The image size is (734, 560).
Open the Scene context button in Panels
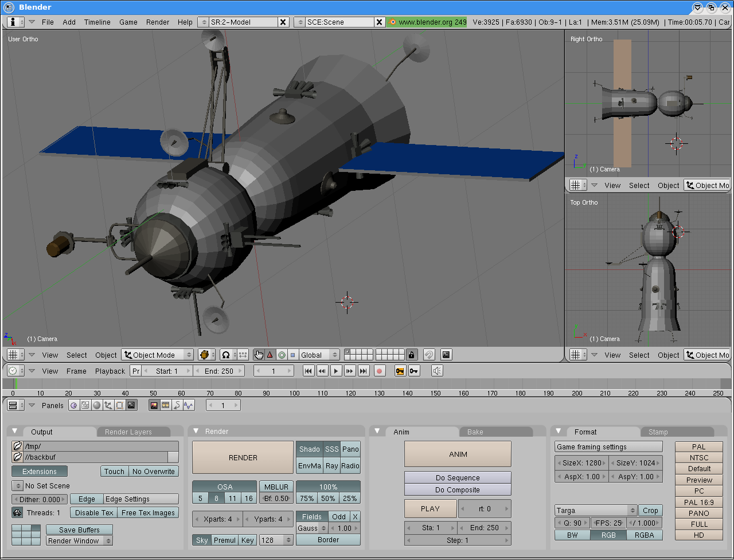click(x=131, y=405)
